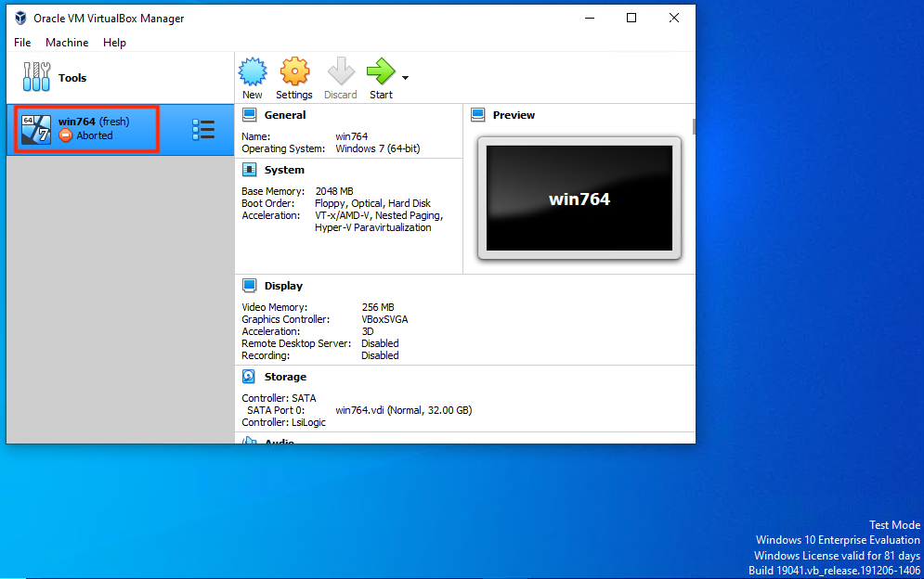Click the Boot Order value text
The image size is (924, 579).
372,203
